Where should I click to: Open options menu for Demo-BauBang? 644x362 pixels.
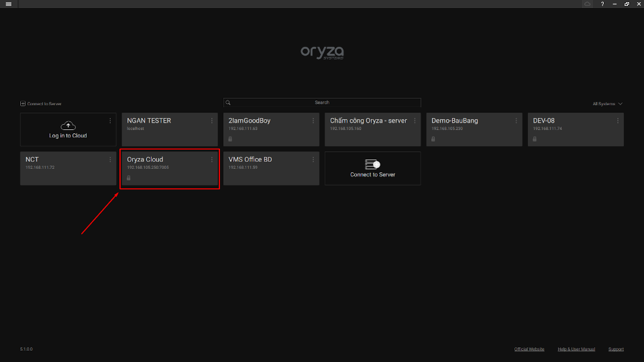516,121
